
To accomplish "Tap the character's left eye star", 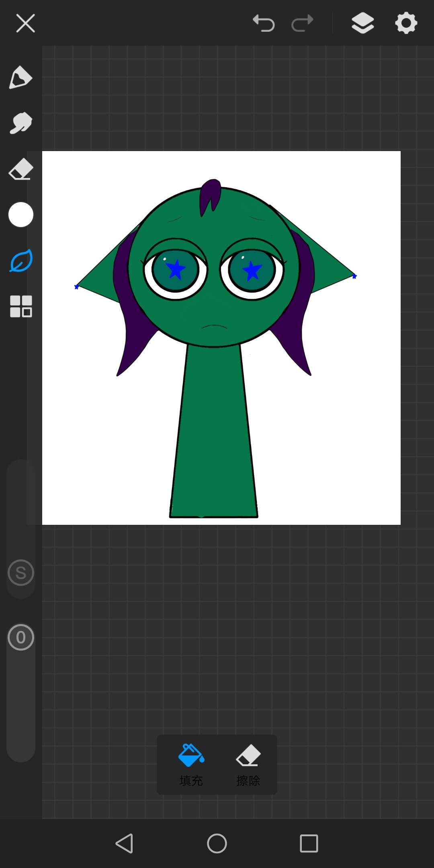I will click(x=176, y=270).
